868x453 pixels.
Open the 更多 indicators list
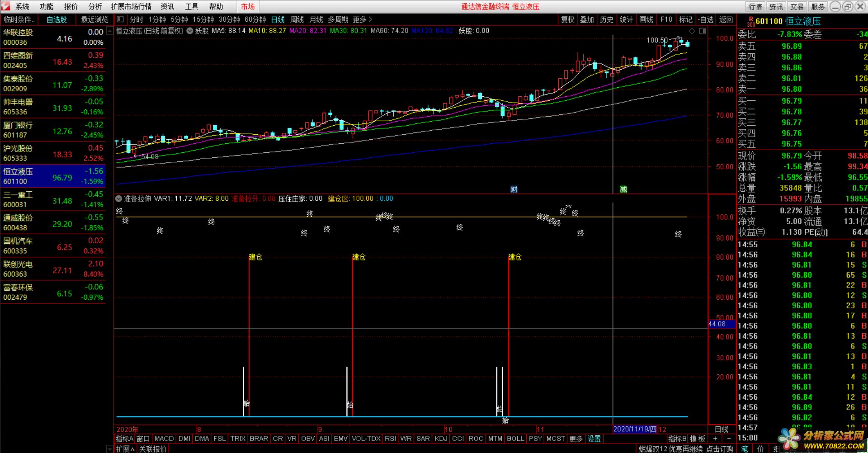pos(576,439)
